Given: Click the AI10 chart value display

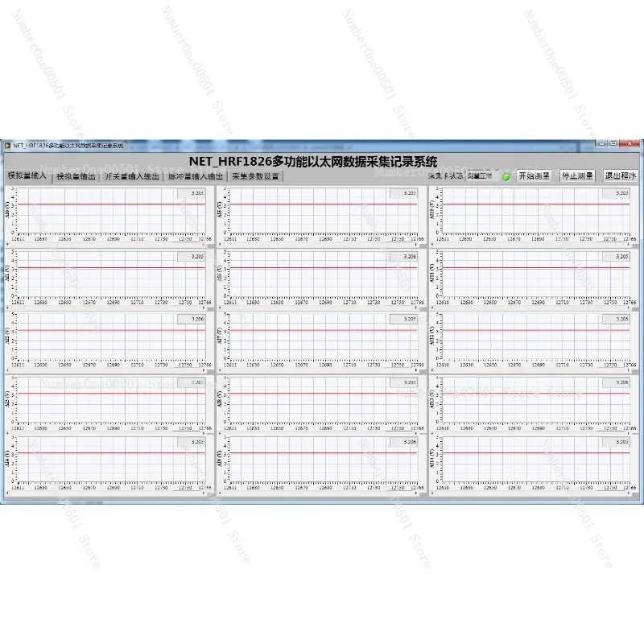Looking at the screenshot, I should click(616, 193).
